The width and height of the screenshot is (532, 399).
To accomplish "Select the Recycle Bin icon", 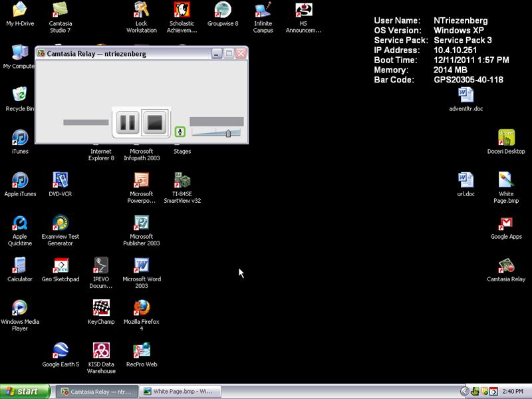I will 20,94.
